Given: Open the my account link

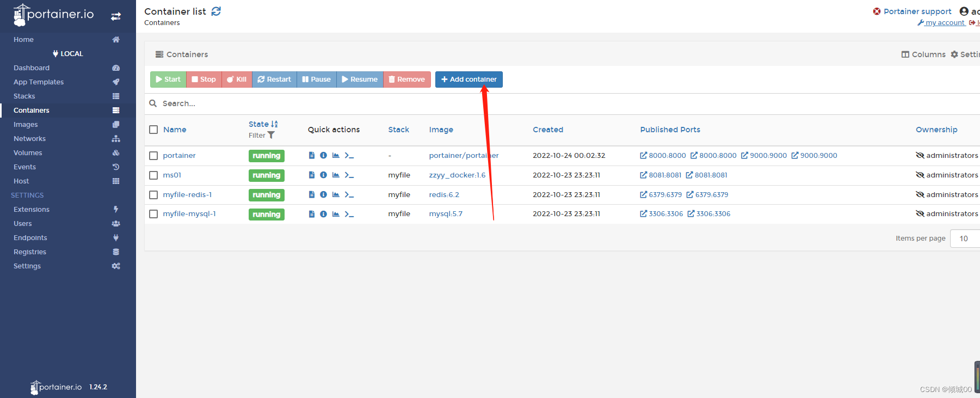Looking at the screenshot, I should [x=941, y=23].
